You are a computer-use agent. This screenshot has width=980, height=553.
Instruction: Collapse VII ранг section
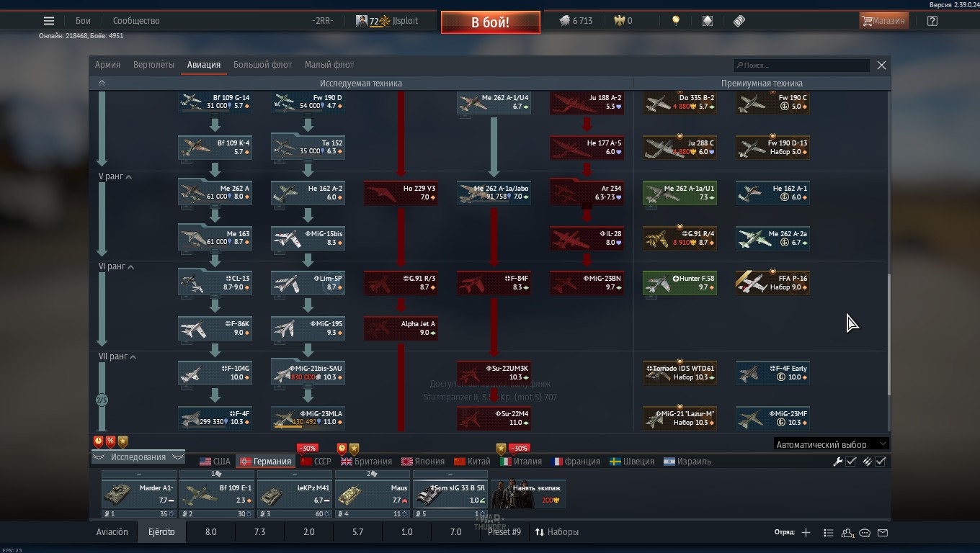[x=117, y=356]
